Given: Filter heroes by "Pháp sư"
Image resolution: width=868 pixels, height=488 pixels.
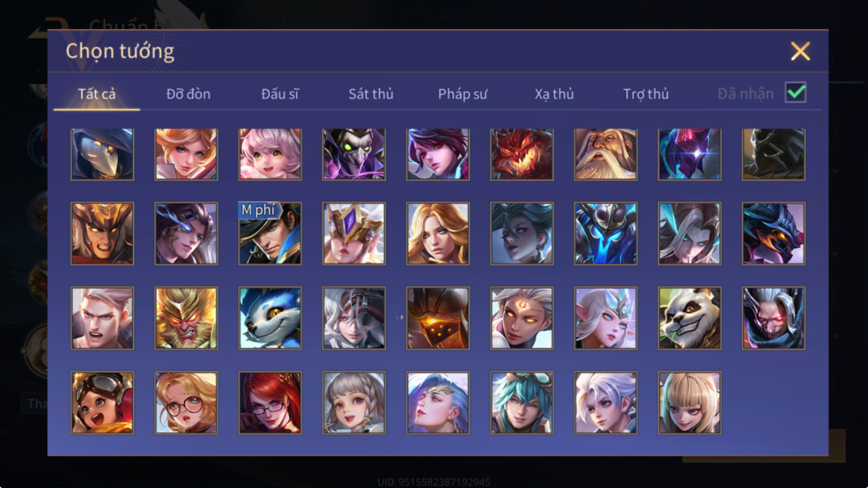Looking at the screenshot, I should [462, 94].
